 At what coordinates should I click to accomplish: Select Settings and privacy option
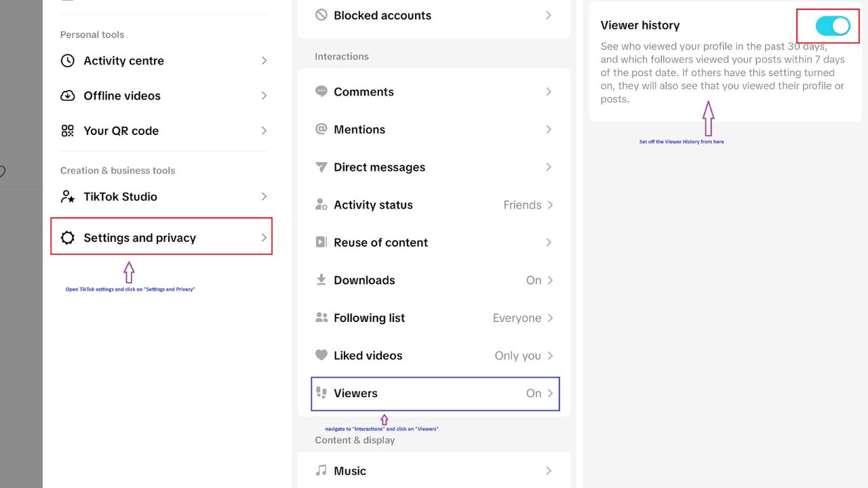161,237
